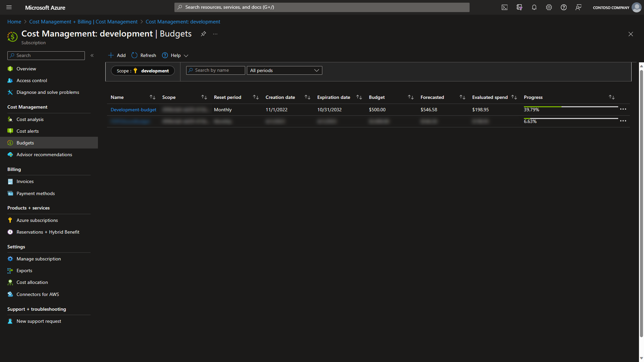
Task: Open the Development-budget link
Action: point(133,110)
